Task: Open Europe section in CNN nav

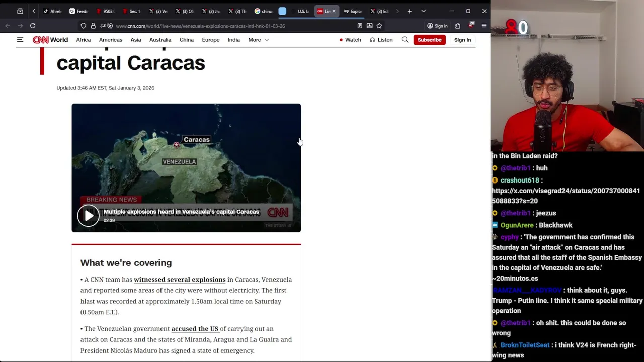Action: [x=211, y=40]
